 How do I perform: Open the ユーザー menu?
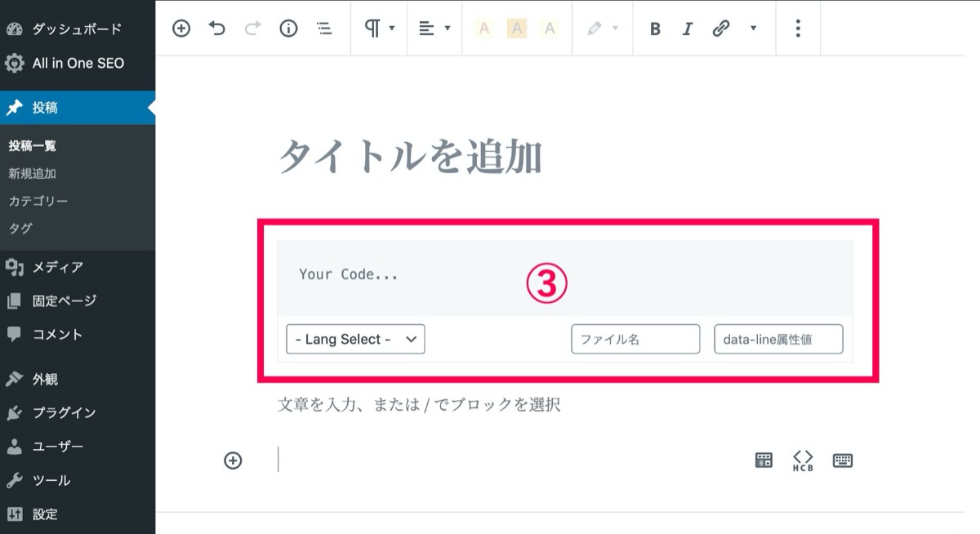(77, 447)
